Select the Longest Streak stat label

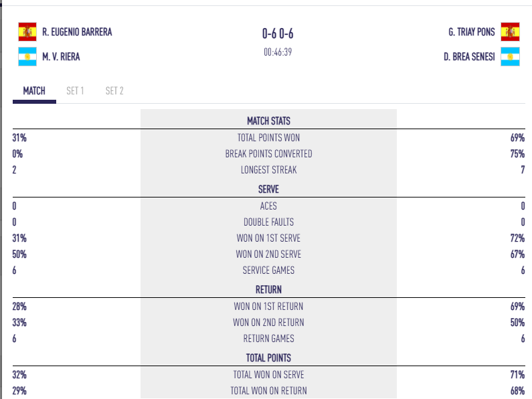point(268,169)
